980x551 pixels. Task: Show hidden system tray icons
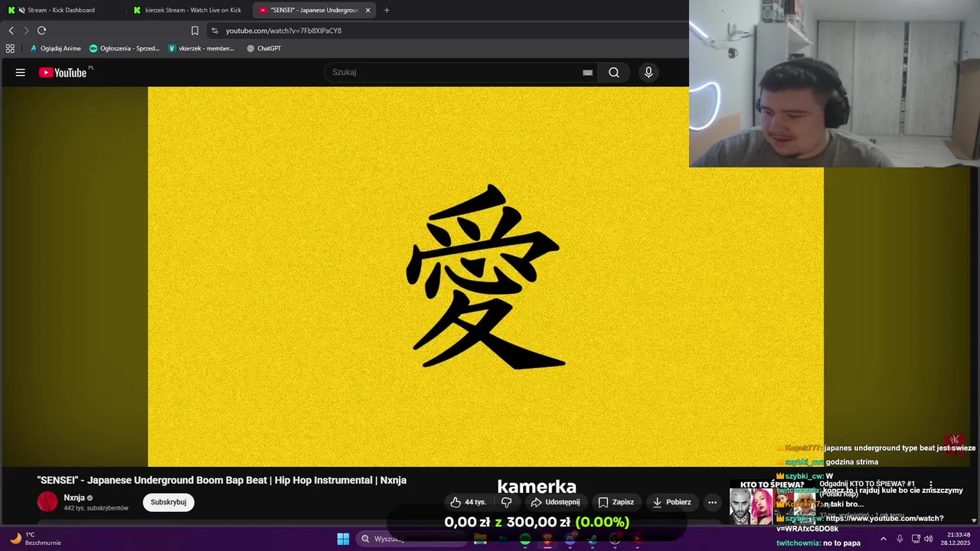pos(883,539)
